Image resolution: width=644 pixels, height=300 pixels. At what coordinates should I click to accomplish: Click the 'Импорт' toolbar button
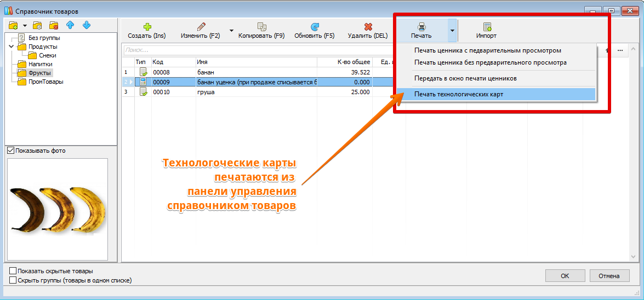pyautogui.click(x=487, y=31)
